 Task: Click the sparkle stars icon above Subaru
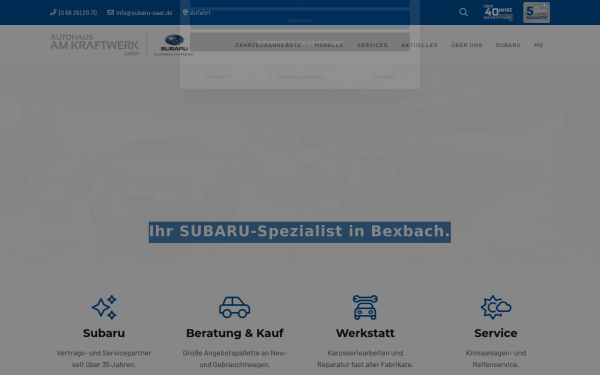pos(104,307)
